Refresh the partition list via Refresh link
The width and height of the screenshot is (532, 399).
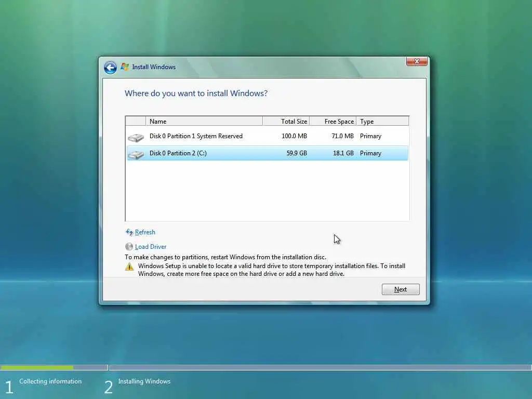(x=145, y=232)
